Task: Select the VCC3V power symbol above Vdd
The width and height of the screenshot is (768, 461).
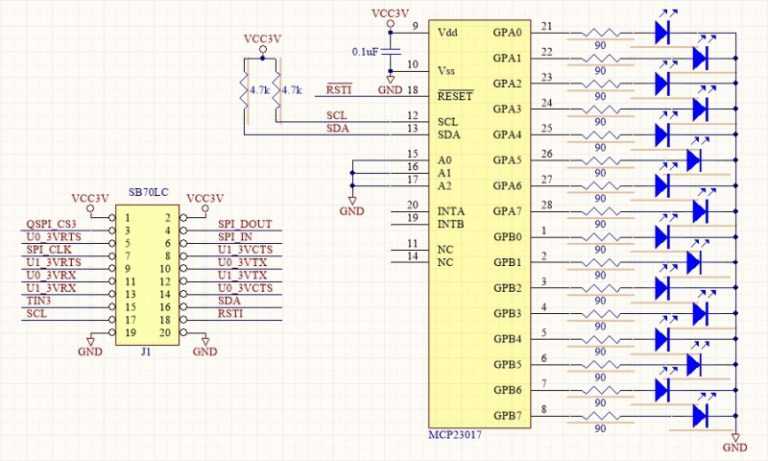Action: pos(390,17)
